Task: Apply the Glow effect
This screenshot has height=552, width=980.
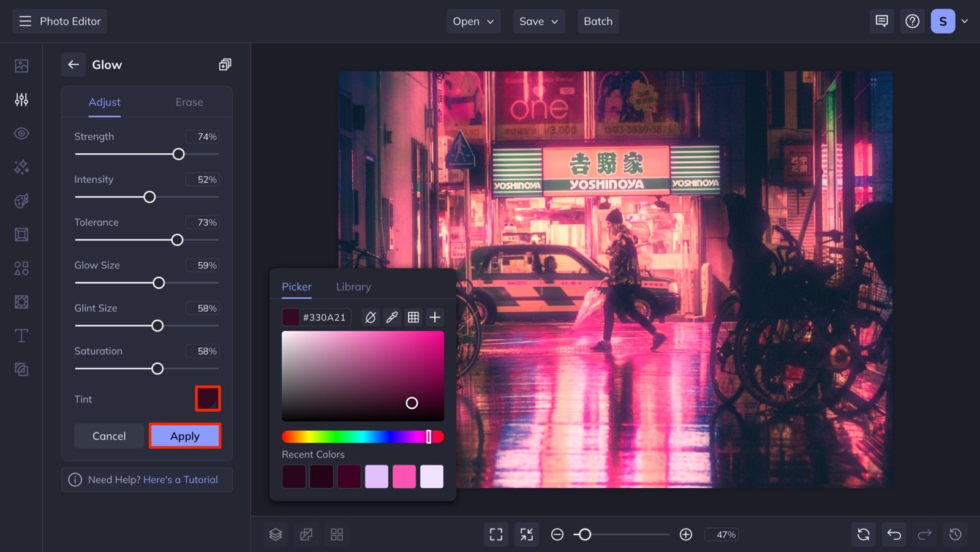Action: 184,436
